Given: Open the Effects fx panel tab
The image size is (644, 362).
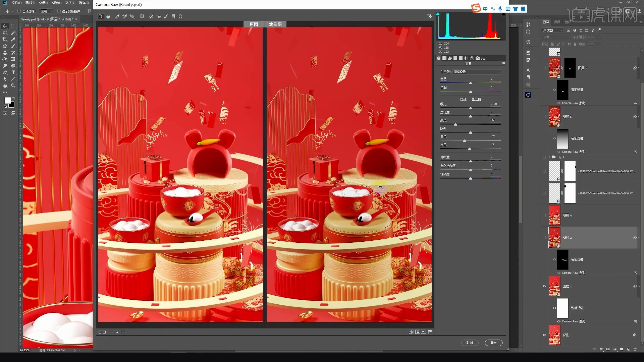Looking at the screenshot, I should click(x=472, y=58).
